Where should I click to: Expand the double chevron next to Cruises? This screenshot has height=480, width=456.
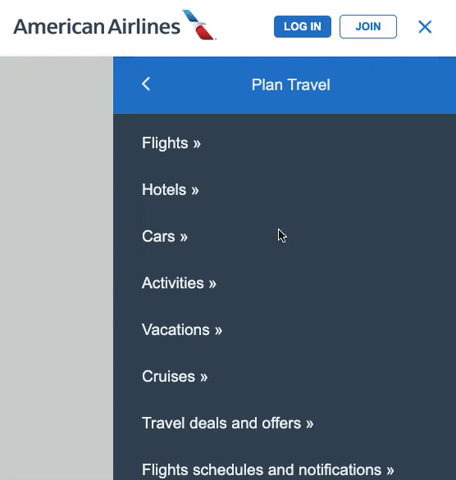pyautogui.click(x=204, y=377)
